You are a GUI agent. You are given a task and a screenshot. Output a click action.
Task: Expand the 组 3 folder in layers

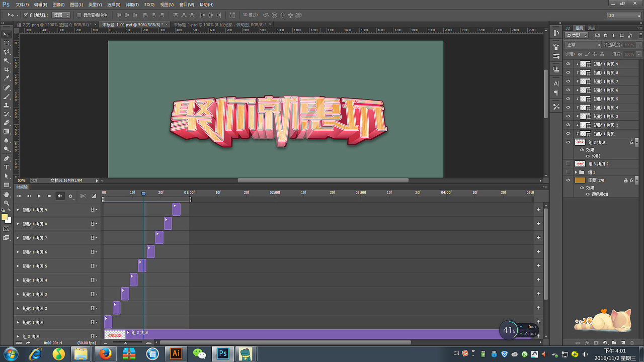577,172
